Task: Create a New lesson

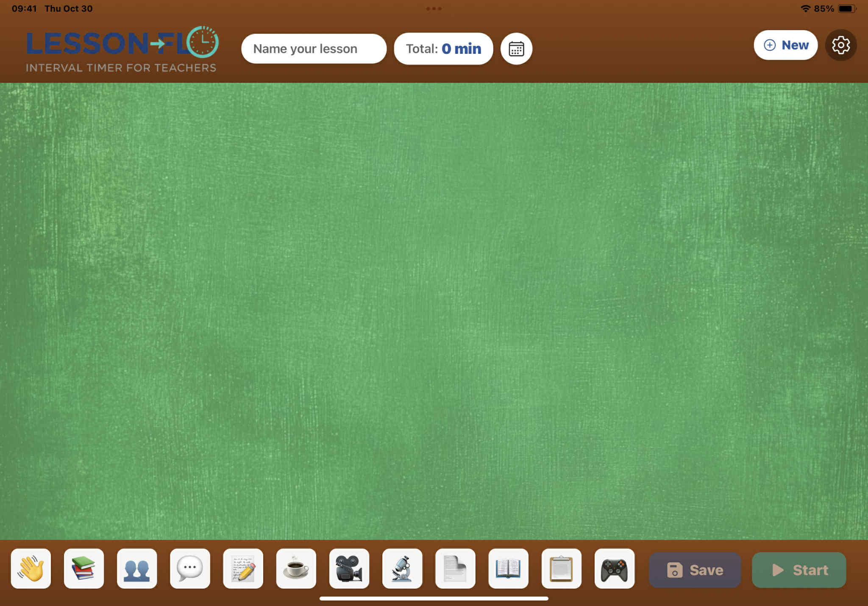Action: pyautogui.click(x=786, y=45)
